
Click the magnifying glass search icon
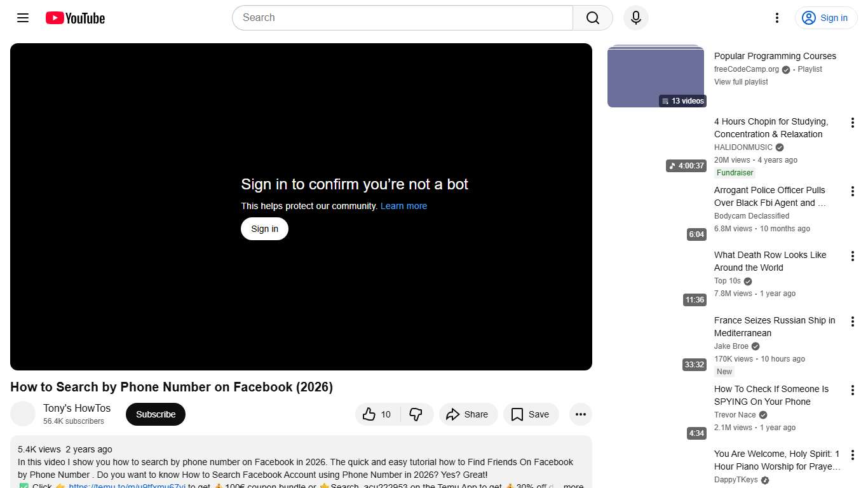[x=592, y=18]
